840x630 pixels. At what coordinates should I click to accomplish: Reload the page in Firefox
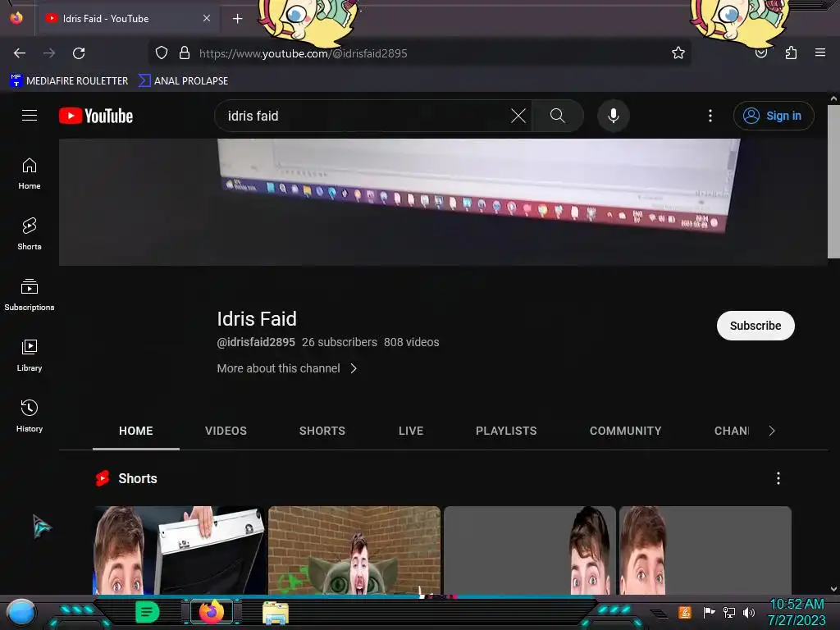tap(79, 53)
